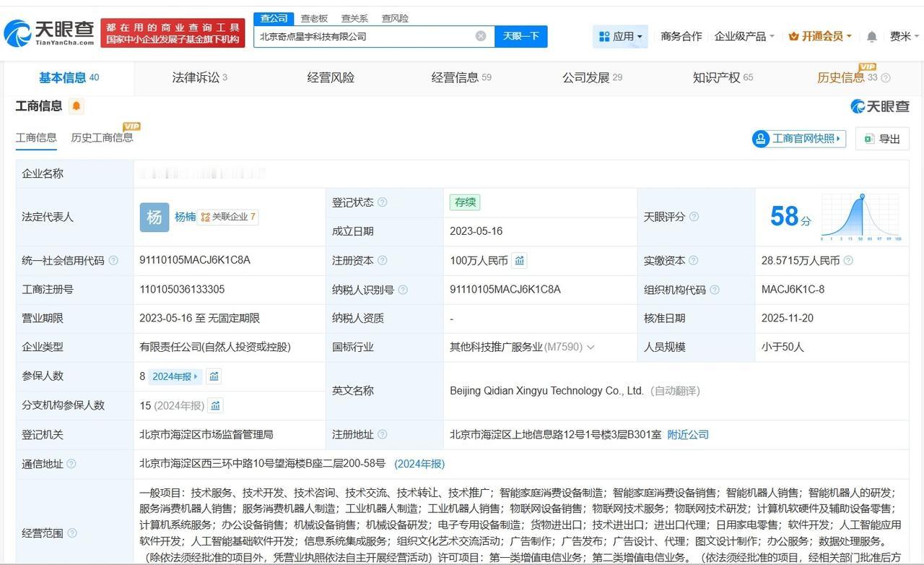
Task: Open the 应用 dropdown menu
Action: 620,36
